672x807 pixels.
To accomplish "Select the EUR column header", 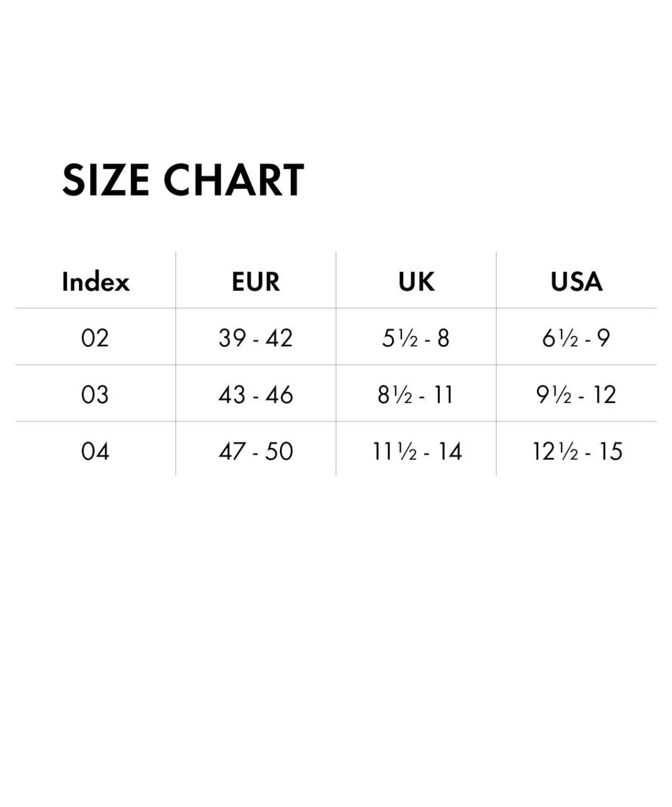I will point(256,281).
